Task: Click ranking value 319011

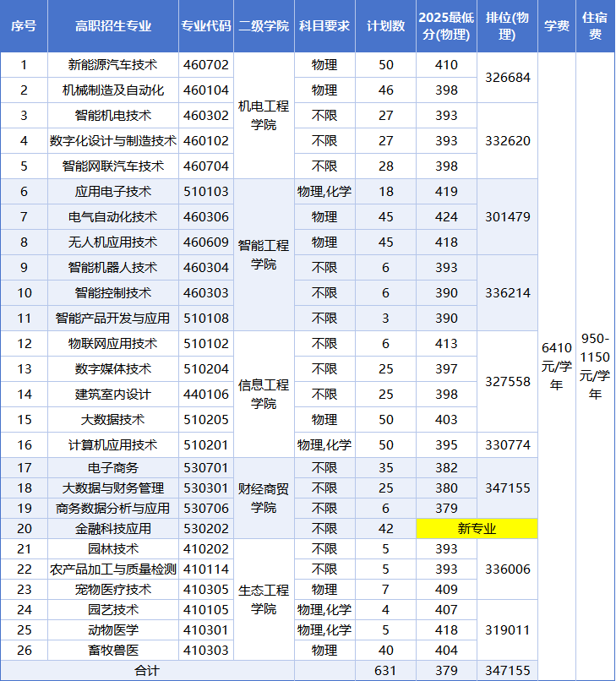Action: tap(507, 629)
